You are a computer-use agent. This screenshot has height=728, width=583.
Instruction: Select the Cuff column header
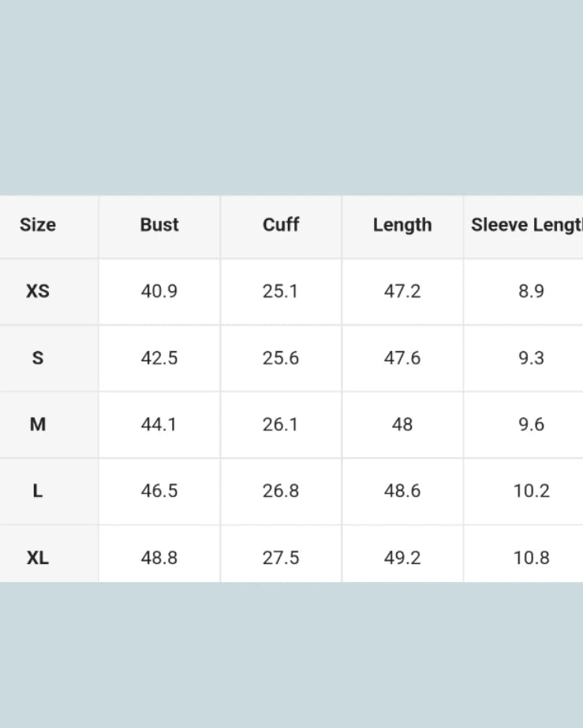point(281,225)
